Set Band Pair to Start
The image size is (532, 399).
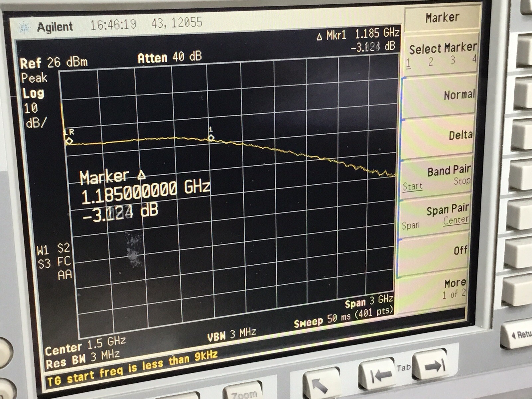(x=412, y=186)
